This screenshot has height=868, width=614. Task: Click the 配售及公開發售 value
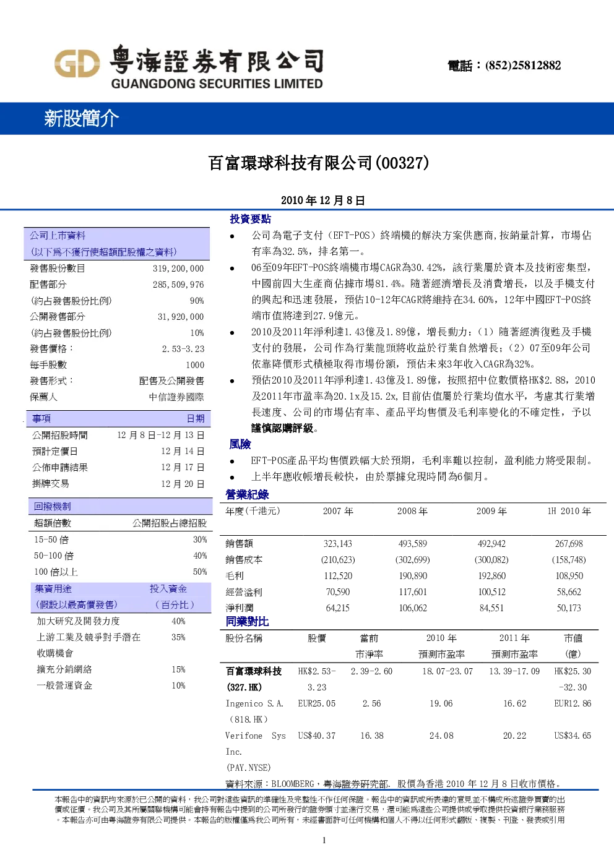[171, 381]
